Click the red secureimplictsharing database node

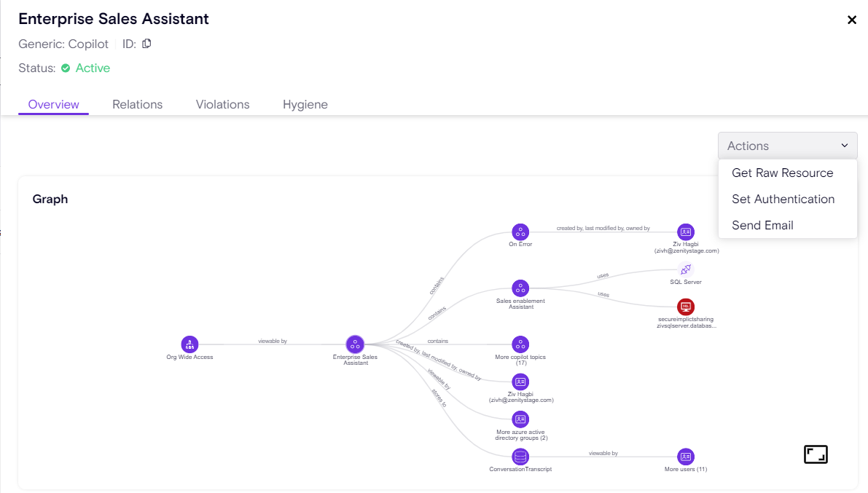685,307
